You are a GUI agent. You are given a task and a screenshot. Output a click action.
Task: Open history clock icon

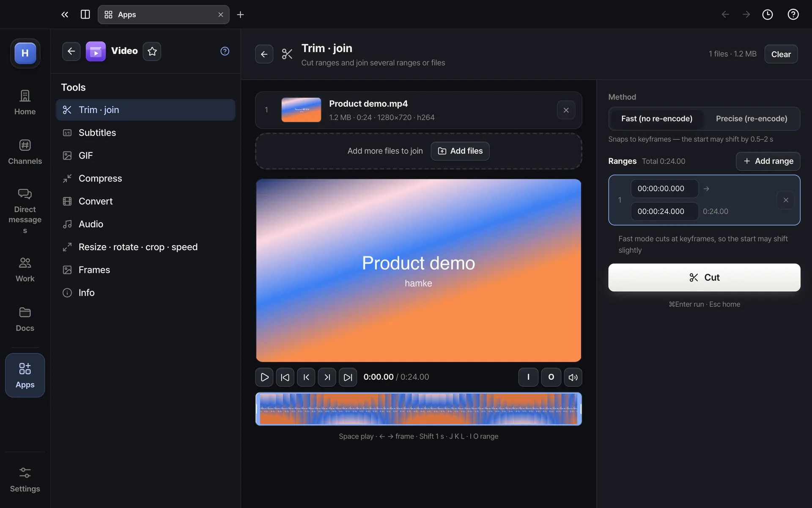[768, 14]
